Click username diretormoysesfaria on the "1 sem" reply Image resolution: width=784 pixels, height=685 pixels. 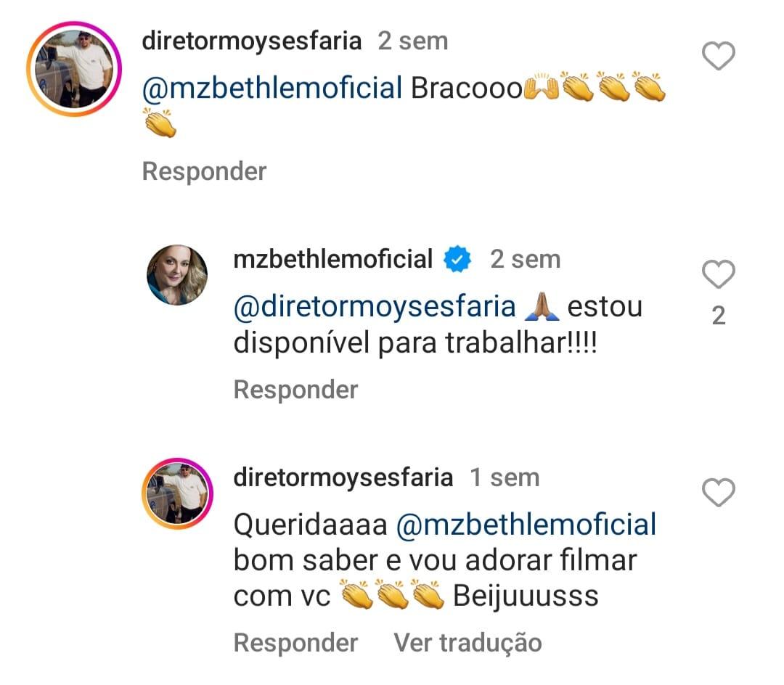tap(343, 477)
